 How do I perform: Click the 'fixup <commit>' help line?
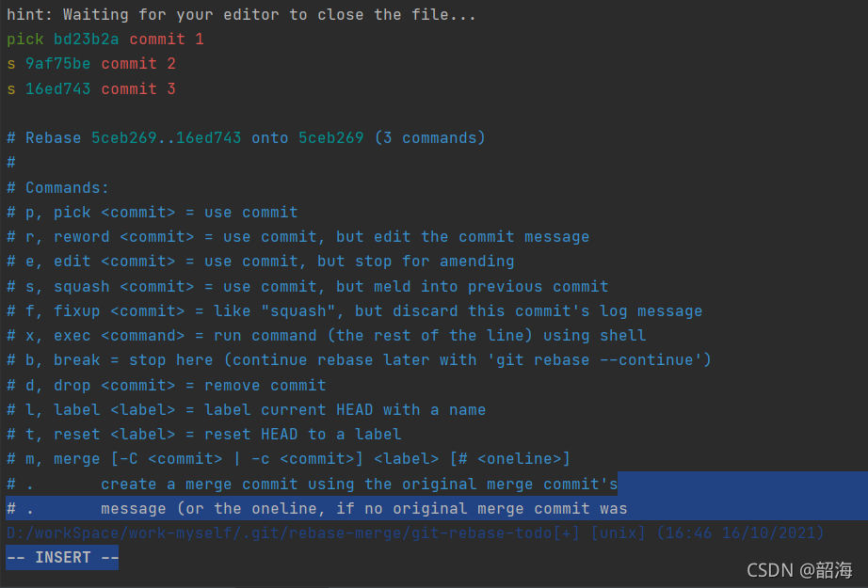[x=354, y=311]
